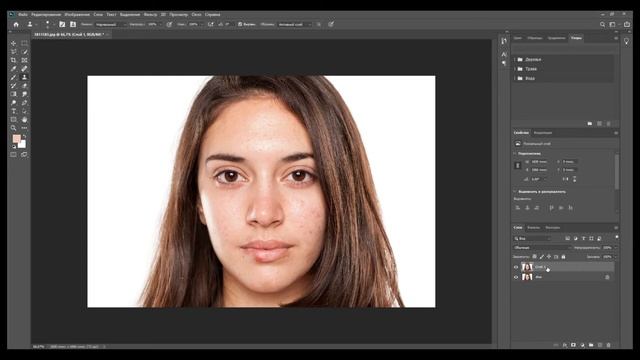Viewport: 640px width, 360px height.
Task: Select the Healing Brush tool
Action: point(24,69)
